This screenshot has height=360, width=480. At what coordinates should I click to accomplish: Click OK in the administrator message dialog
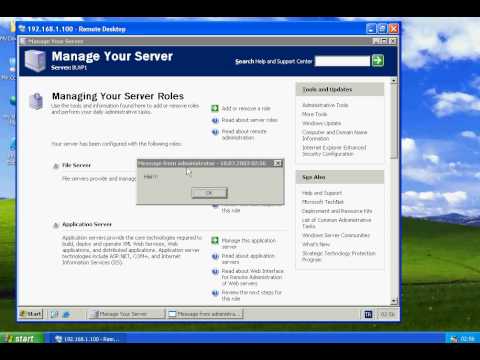209,193
